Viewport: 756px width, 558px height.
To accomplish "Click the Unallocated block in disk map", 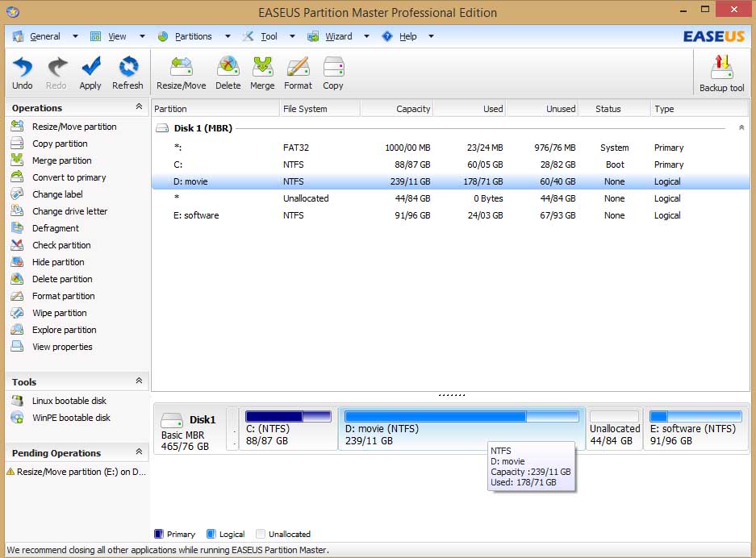I will point(614,429).
